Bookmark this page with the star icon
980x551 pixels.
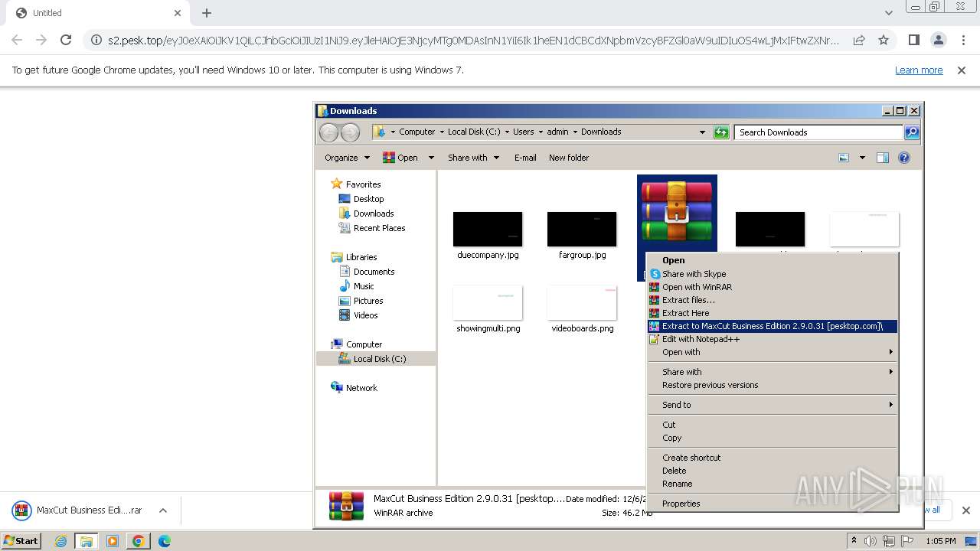point(884,40)
